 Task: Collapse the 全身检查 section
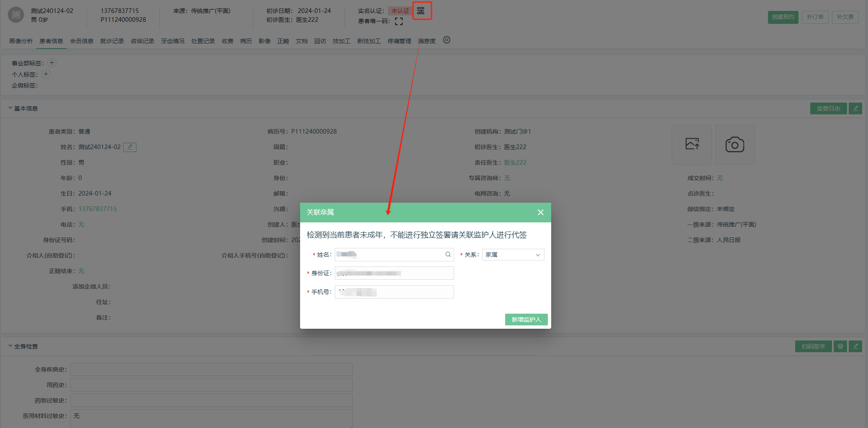click(10, 346)
